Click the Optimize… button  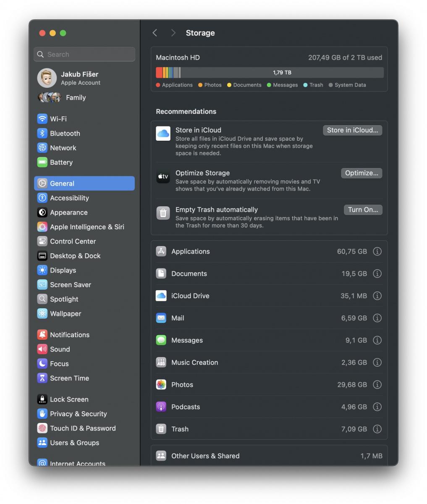[x=362, y=173]
